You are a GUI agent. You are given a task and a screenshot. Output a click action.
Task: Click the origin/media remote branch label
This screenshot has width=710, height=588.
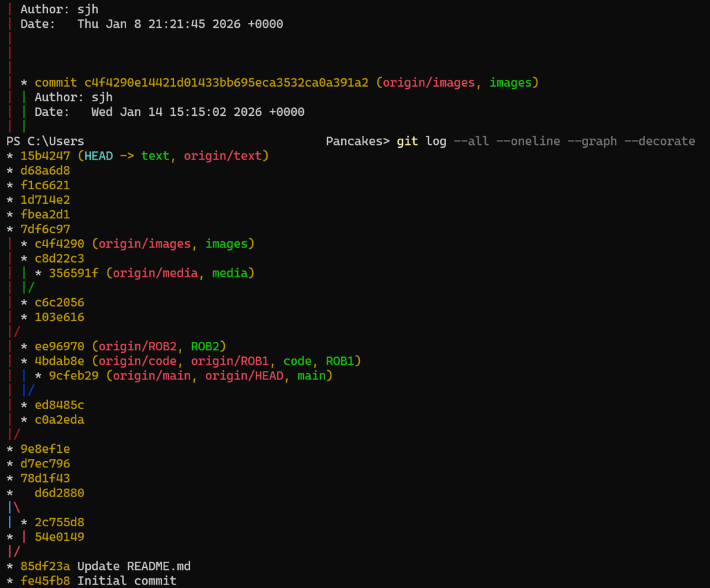(x=152, y=273)
